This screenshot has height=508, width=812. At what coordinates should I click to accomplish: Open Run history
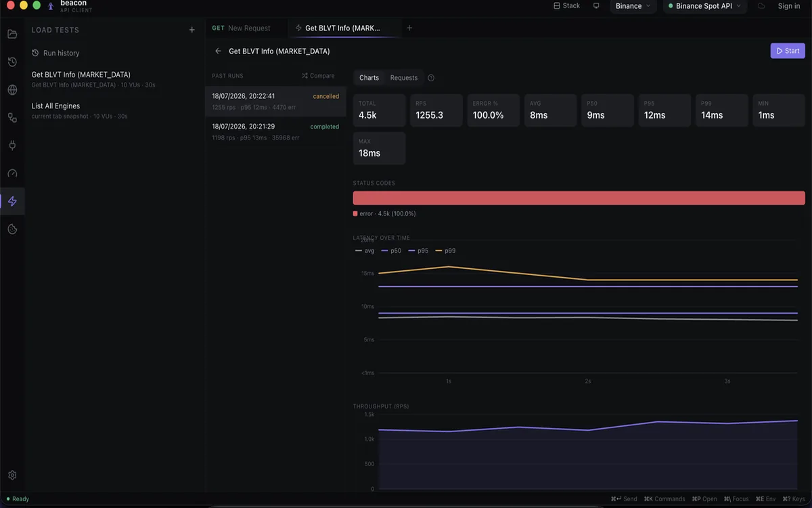click(55, 53)
